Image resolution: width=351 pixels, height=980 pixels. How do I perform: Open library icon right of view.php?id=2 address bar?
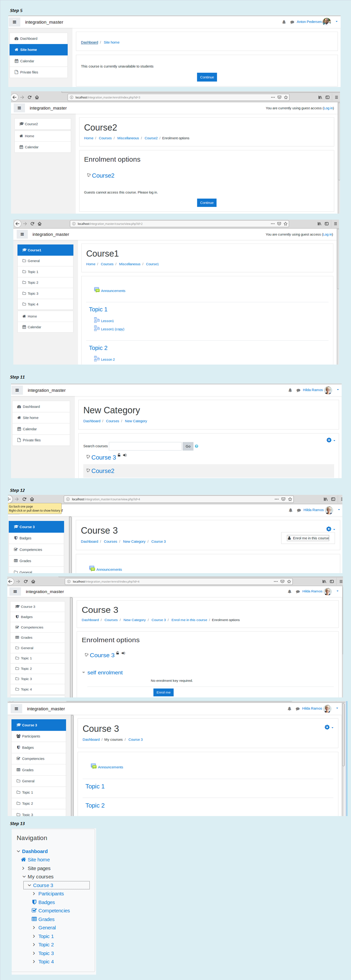[319, 224]
